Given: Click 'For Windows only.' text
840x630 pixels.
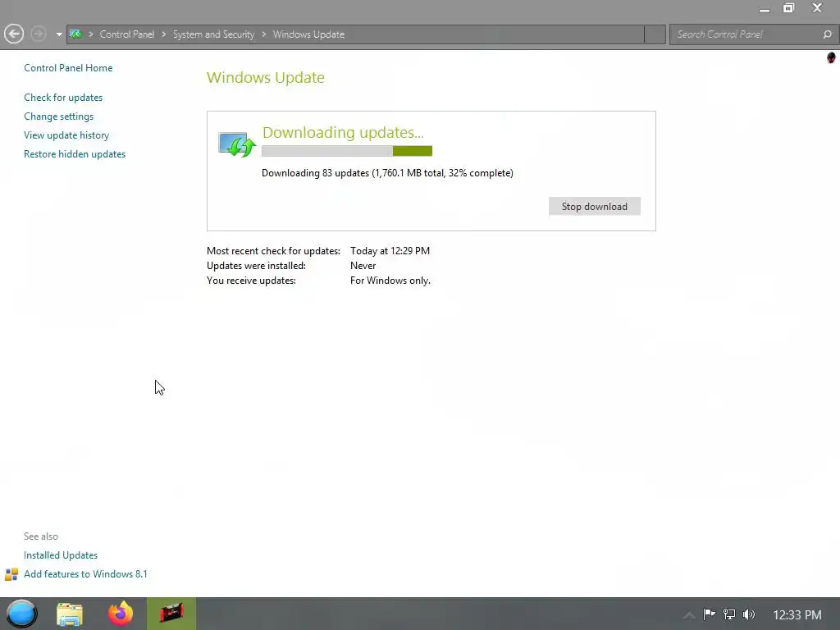Looking at the screenshot, I should click(x=390, y=281).
